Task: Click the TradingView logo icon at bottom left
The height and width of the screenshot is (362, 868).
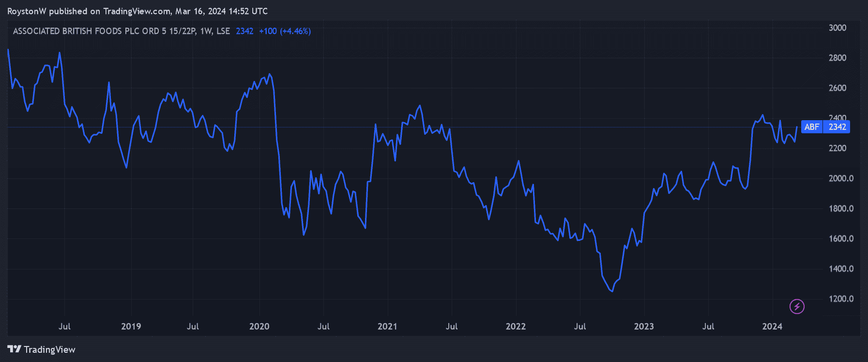Action: click(14, 349)
